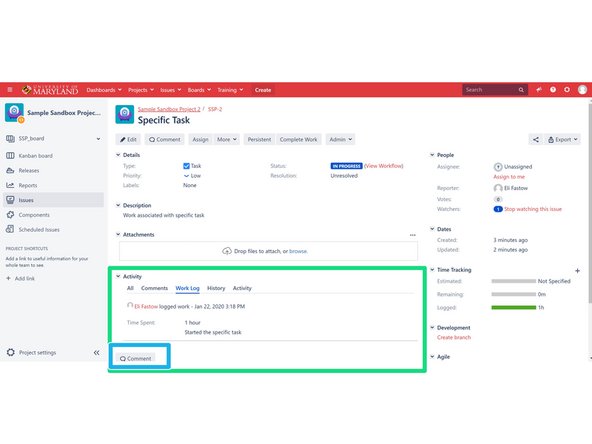Viewport: 592px width, 444px height.
Task: Click the Assign button
Action: (x=200, y=139)
